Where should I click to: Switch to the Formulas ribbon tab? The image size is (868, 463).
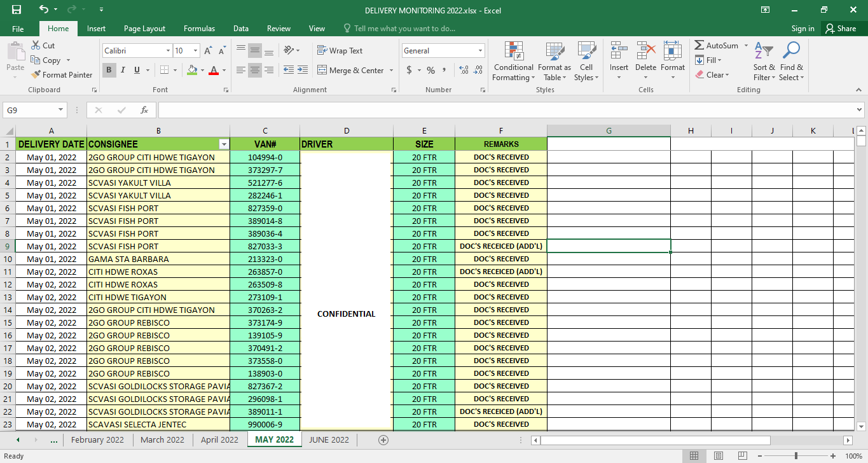click(199, 29)
